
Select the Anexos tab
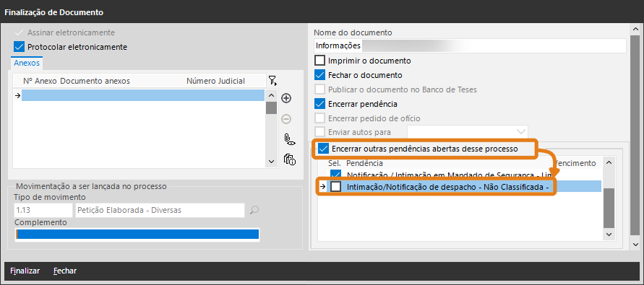point(27,63)
